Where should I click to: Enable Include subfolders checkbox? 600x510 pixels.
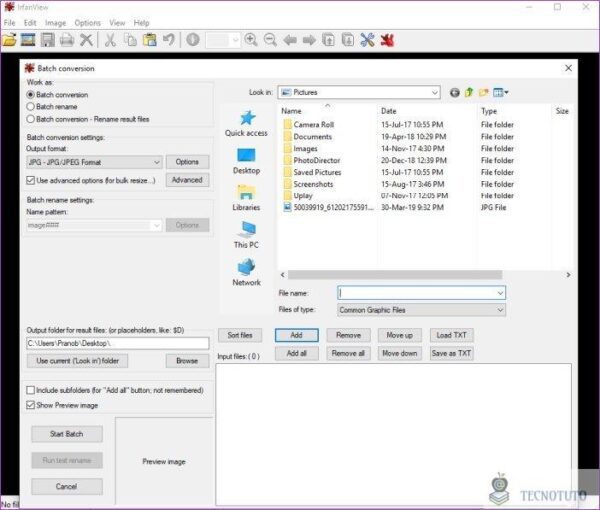coord(31,390)
